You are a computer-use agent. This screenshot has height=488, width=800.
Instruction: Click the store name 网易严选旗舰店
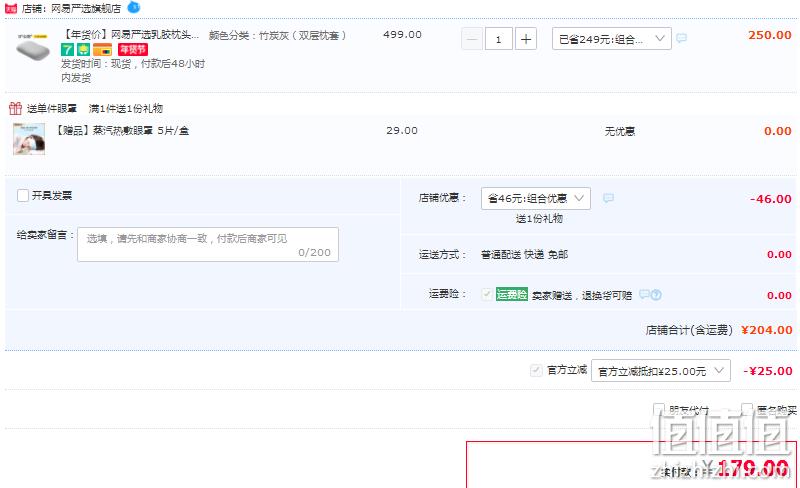coord(86,9)
